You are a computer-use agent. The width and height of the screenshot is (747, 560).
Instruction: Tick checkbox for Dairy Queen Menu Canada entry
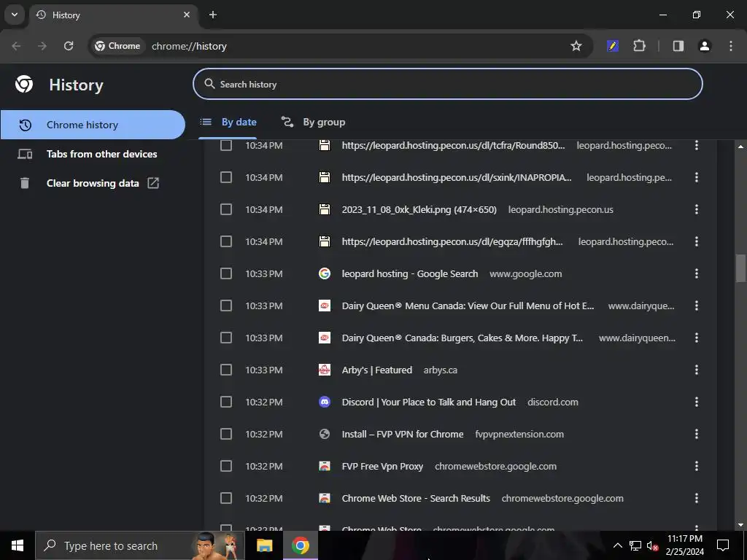(226, 306)
